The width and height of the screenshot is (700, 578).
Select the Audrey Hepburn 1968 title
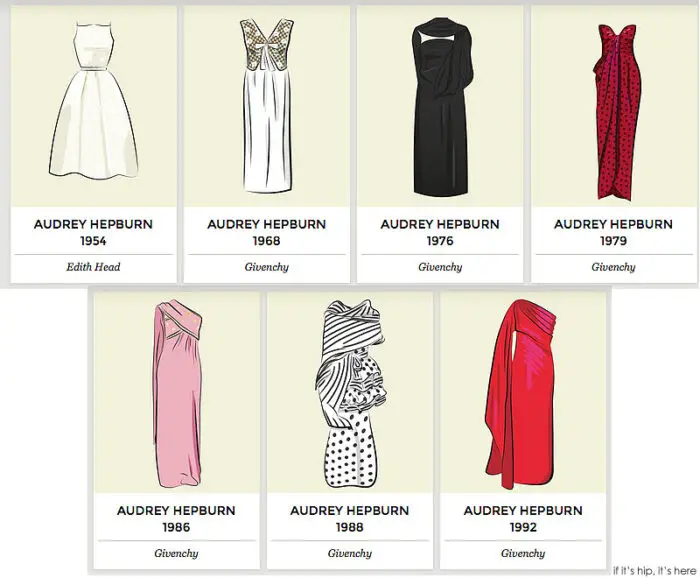click(x=267, y=232)
